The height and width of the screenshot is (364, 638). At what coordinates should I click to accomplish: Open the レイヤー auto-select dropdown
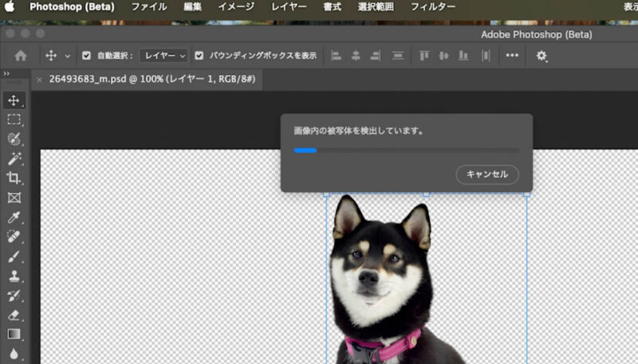[x=163, y=56]
